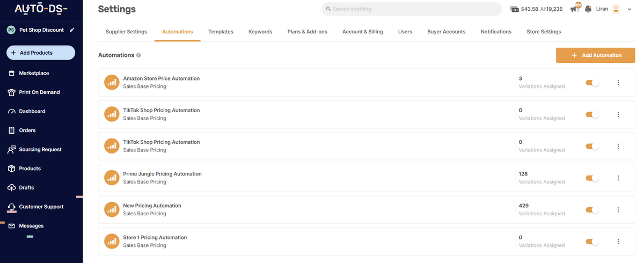Disable Store 1 Pricing Automation toggle
The width and height of the screenshot is (644, 263).
(592, 242)
